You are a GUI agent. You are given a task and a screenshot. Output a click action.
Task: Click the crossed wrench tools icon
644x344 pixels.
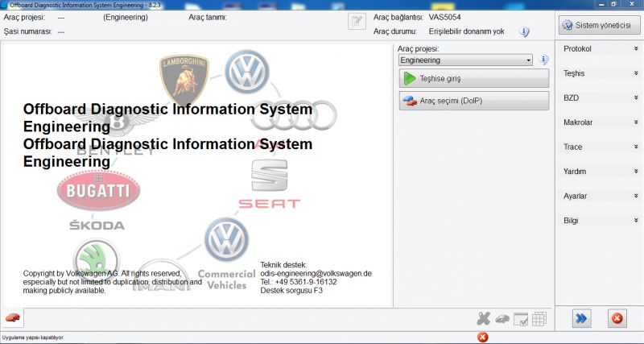tap(484, 318)
